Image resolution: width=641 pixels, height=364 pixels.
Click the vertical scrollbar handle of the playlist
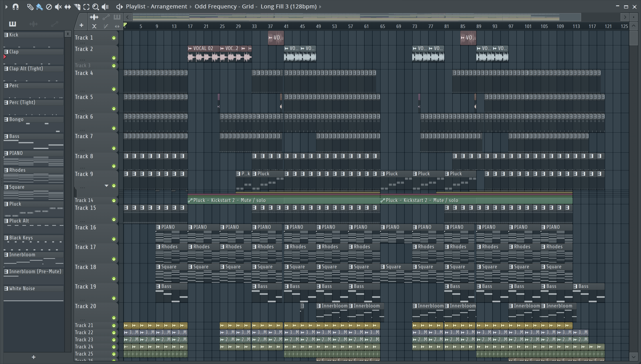click(x=633, y=38)
